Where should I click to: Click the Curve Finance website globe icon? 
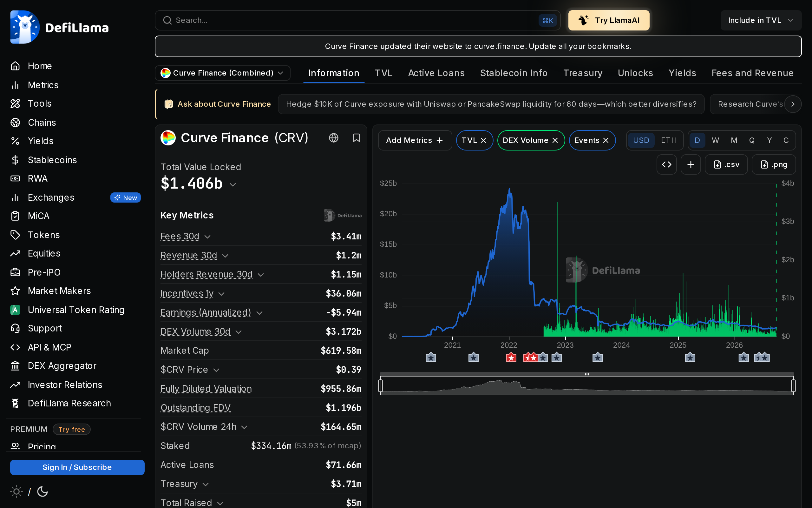(334, 138)
